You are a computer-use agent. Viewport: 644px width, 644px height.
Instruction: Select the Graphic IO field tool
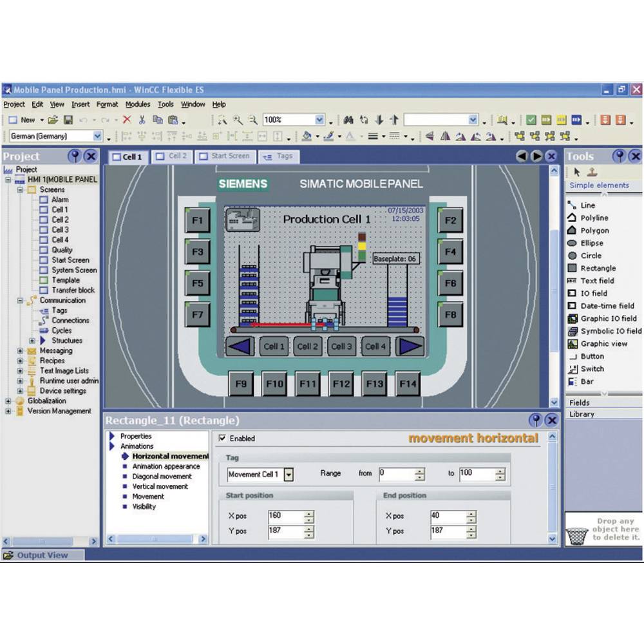(x=608, y=319)
